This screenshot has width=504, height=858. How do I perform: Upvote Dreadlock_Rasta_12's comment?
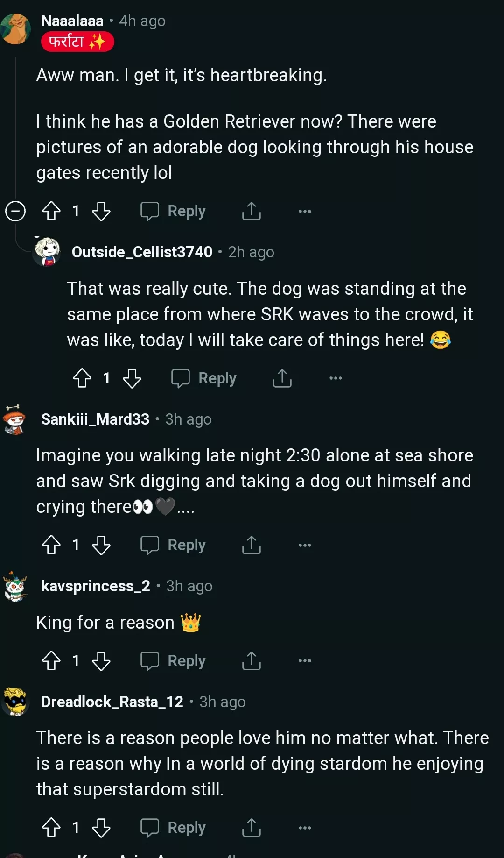pos(51,828)
